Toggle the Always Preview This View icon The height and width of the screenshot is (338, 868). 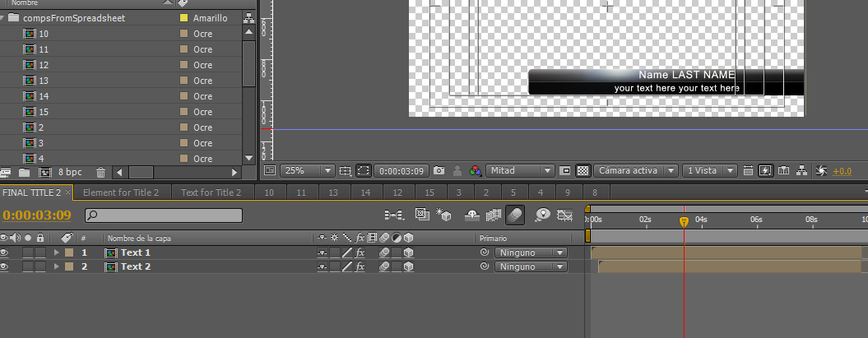[270, 171]
